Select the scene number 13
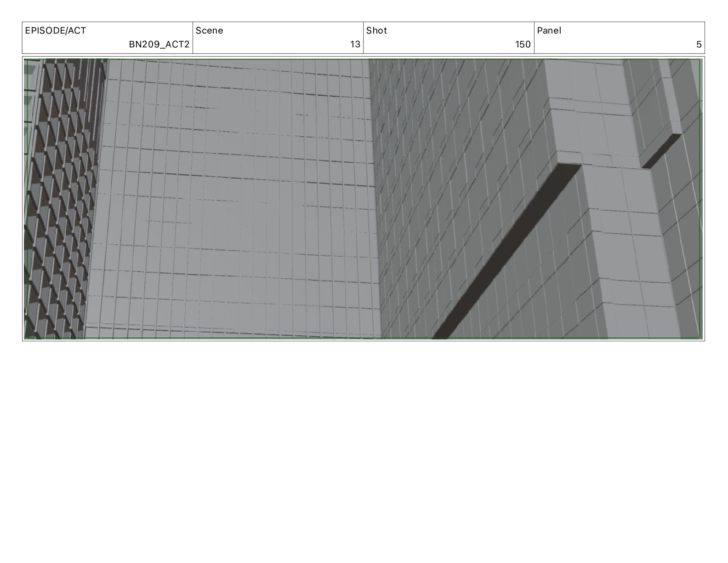Image resolution: width=728 pixels, height=563 pixels. point(355,45)
